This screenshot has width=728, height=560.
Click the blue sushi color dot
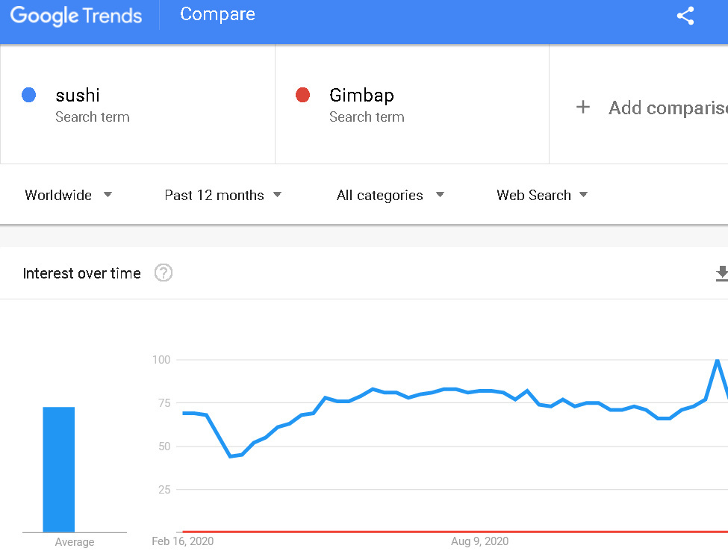point(29,95)
